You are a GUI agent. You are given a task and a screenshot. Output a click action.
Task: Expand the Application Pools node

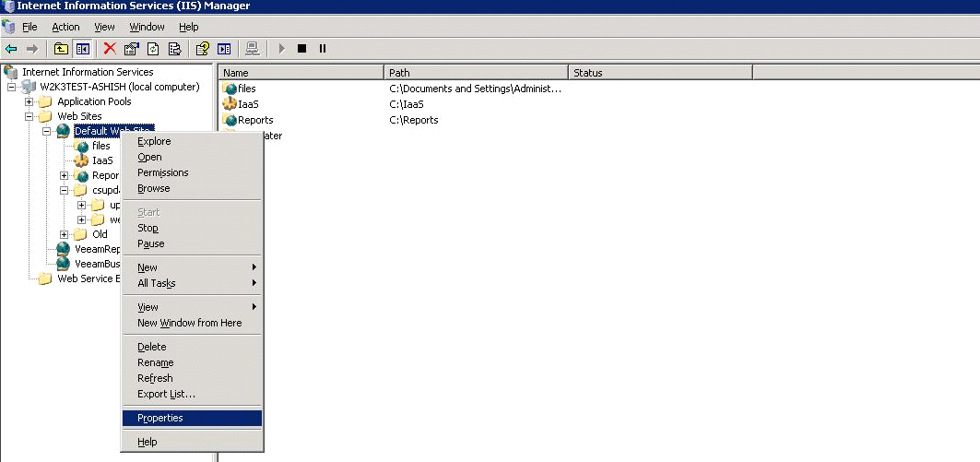29,101
